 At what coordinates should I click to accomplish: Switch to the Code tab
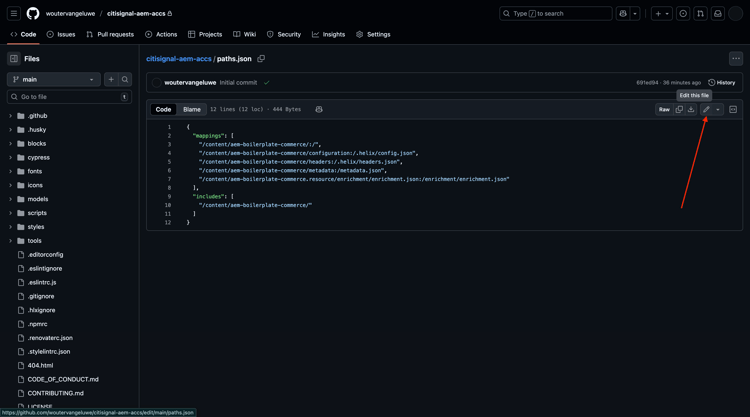pos(23,34)
